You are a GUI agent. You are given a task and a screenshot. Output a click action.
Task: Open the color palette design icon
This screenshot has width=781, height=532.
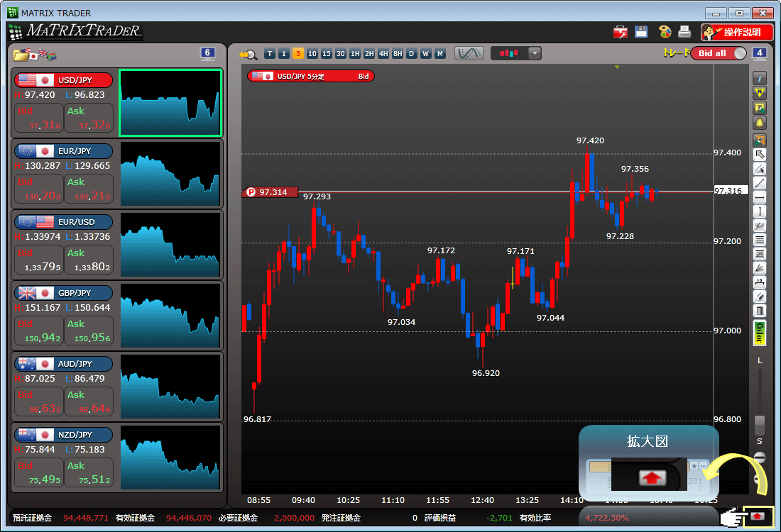(x=665, y=32)
